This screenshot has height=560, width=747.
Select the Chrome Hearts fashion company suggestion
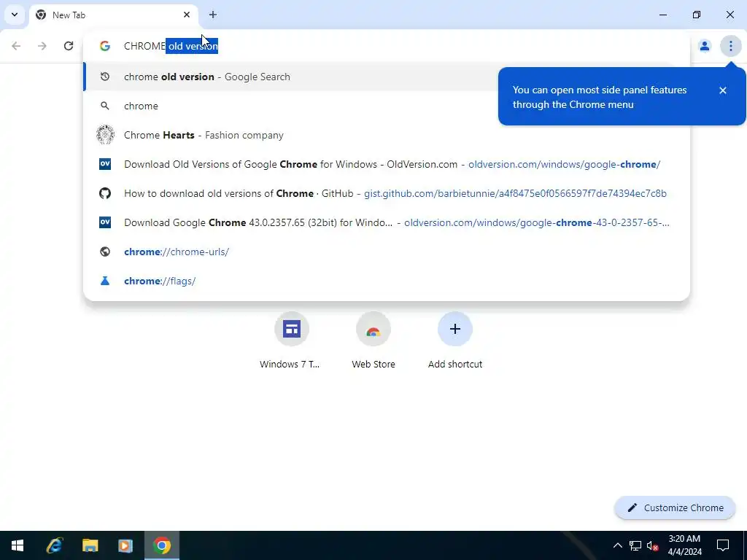[387, 135]
